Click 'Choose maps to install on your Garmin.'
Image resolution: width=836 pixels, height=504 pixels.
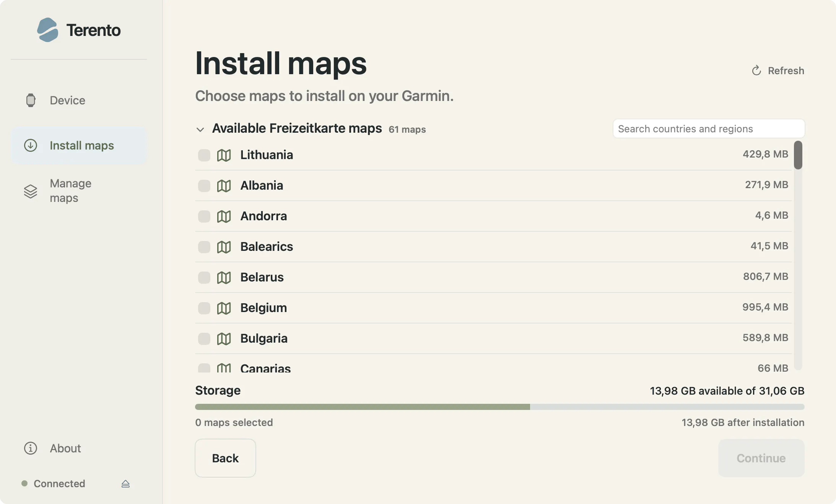pyautogui.click(x=324, y=96)
